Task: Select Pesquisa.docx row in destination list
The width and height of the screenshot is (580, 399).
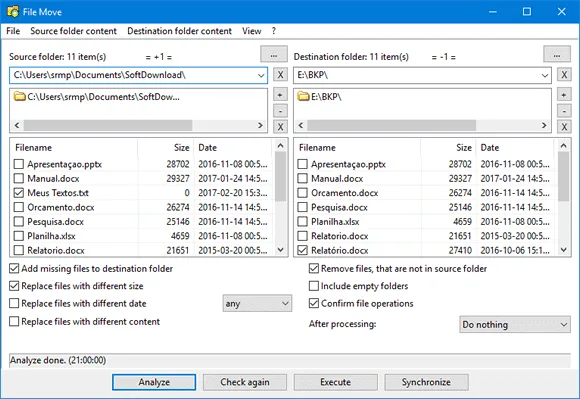Action: (425, 207)
